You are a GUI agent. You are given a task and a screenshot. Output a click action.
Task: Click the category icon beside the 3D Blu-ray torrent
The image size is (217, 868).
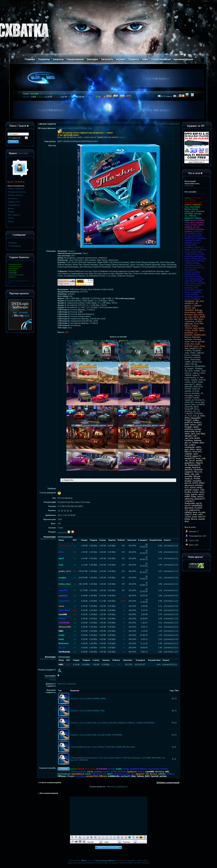point(63,722)
